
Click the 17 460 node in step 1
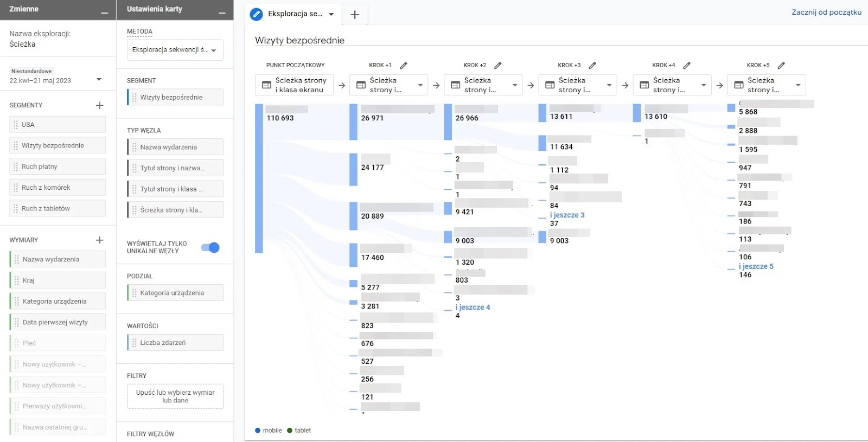tap(354, 255)
